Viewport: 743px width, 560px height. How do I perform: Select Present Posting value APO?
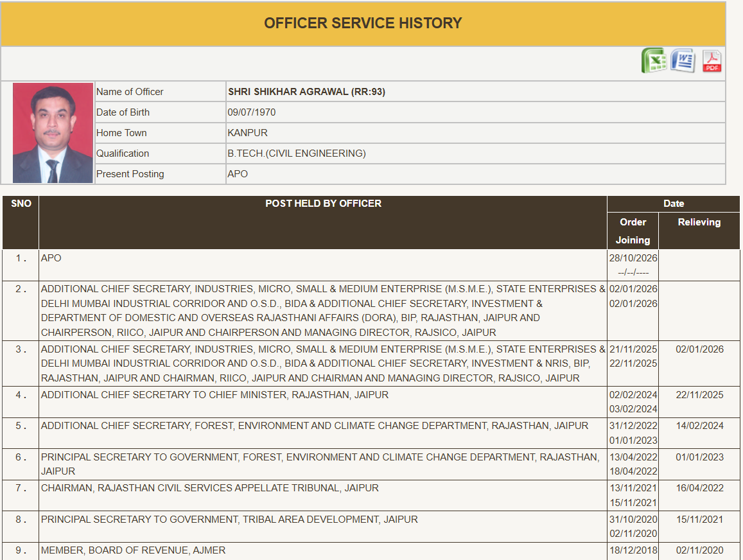[x=238, y=174]
